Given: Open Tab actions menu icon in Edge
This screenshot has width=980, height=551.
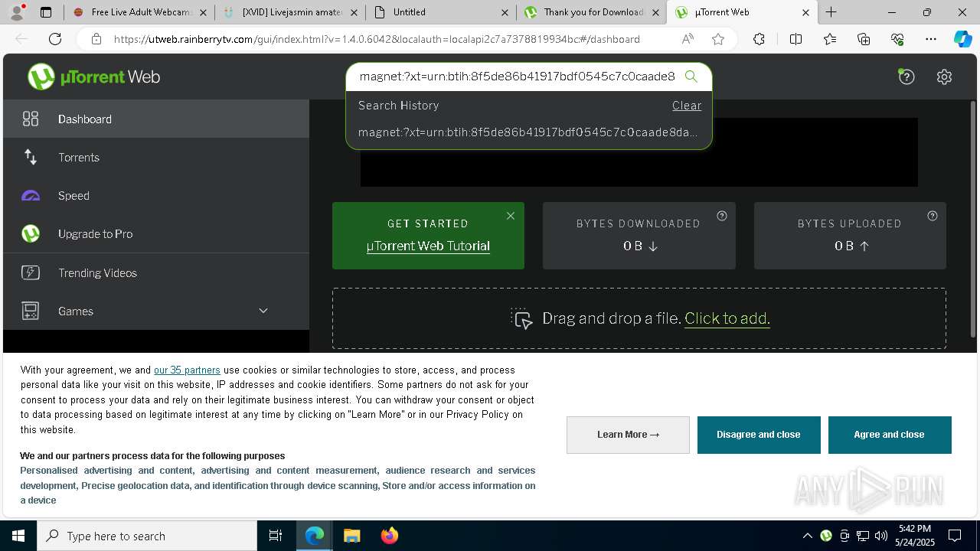Looking at the screenshot, I should pyautogui.click(x=46, y=12).
